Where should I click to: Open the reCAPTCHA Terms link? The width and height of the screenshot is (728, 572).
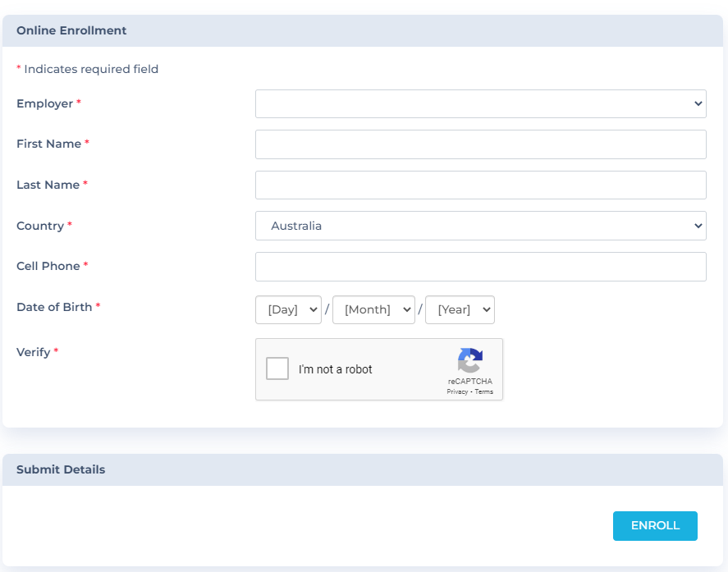click(x=483, y=391)
